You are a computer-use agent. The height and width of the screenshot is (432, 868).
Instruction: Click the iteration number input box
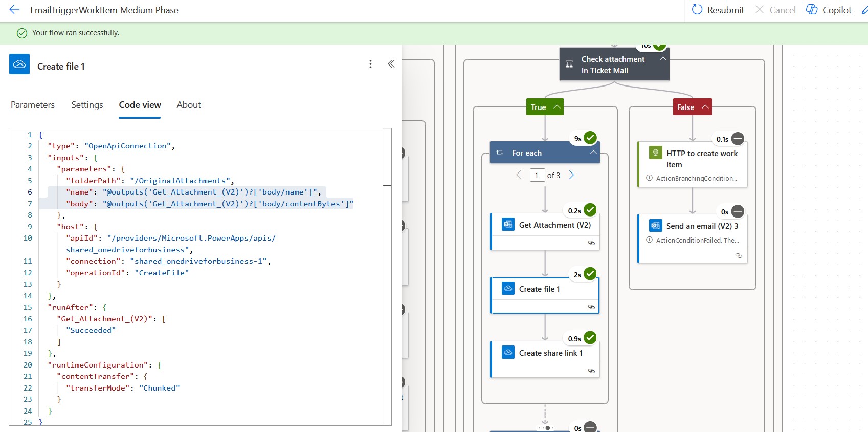pyautogui.click(x=538, y=175)
